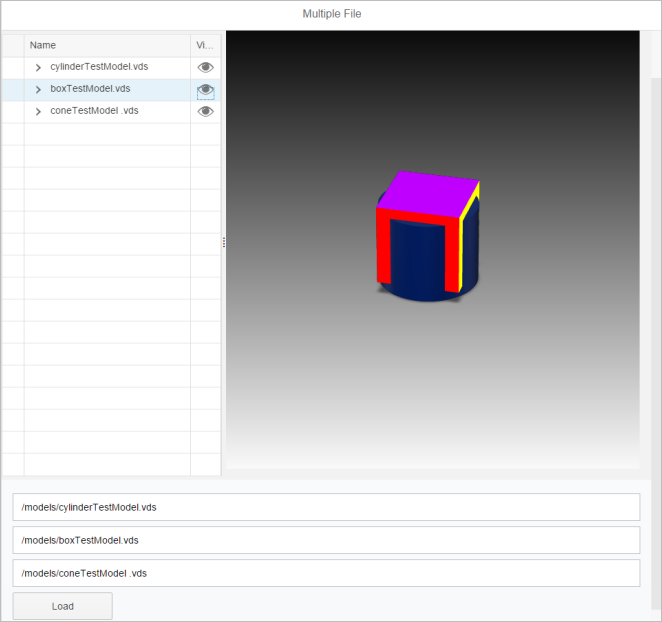Click the Vi... visibility column header

[205, 45]
